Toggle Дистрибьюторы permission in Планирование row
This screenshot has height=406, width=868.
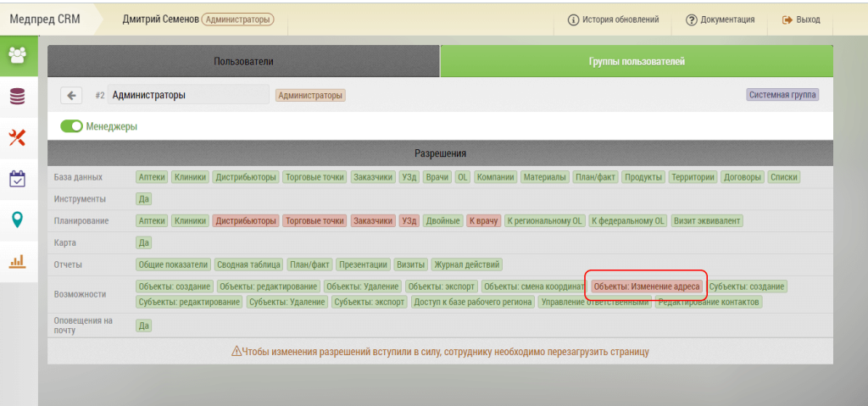point(246,220)
